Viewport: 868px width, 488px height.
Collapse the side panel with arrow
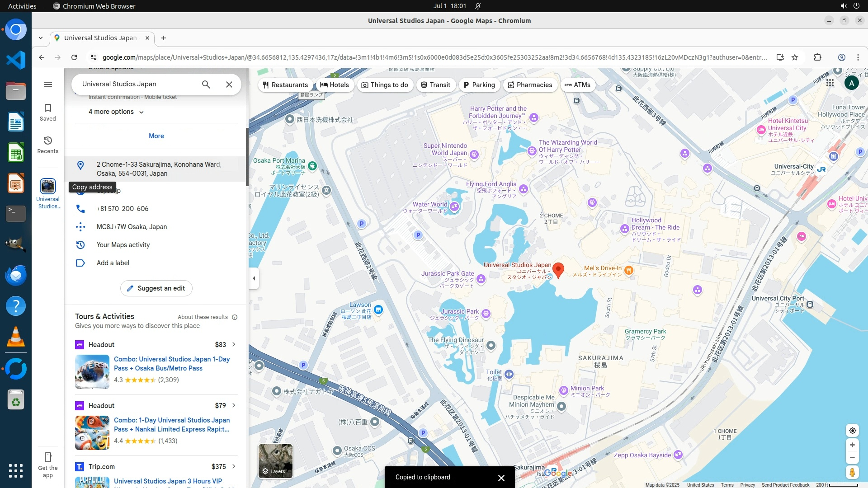coord(254,278)
